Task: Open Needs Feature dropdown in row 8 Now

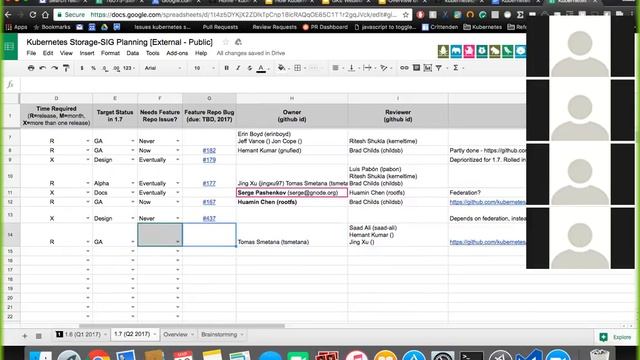Action: [x=178, y=151]
